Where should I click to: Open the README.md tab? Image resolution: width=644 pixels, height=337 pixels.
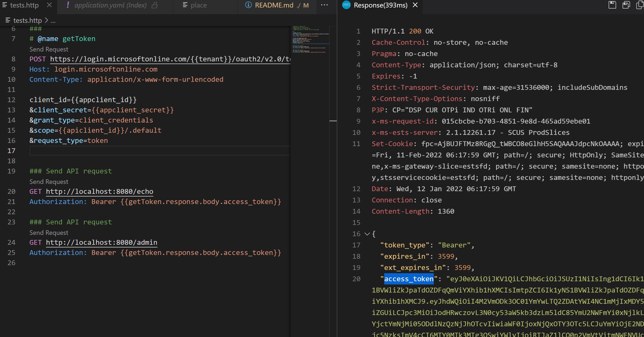point(274,5)
